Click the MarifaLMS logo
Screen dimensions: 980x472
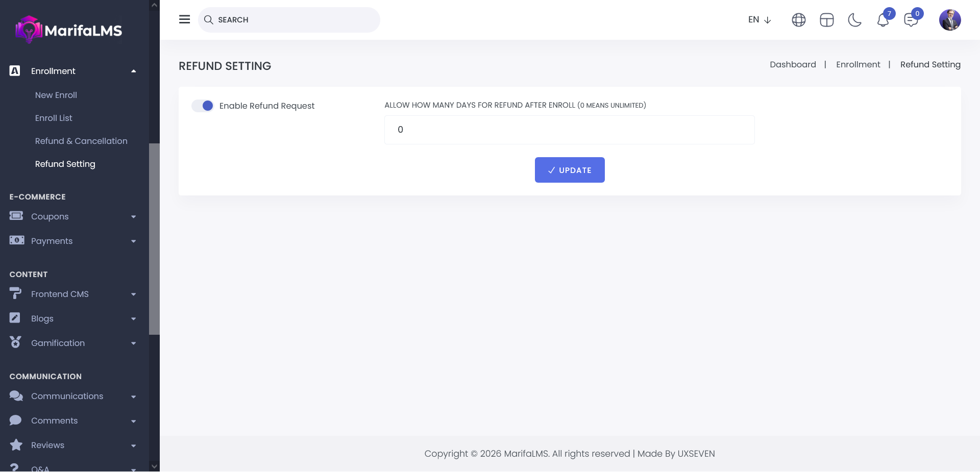click(69, 30)
